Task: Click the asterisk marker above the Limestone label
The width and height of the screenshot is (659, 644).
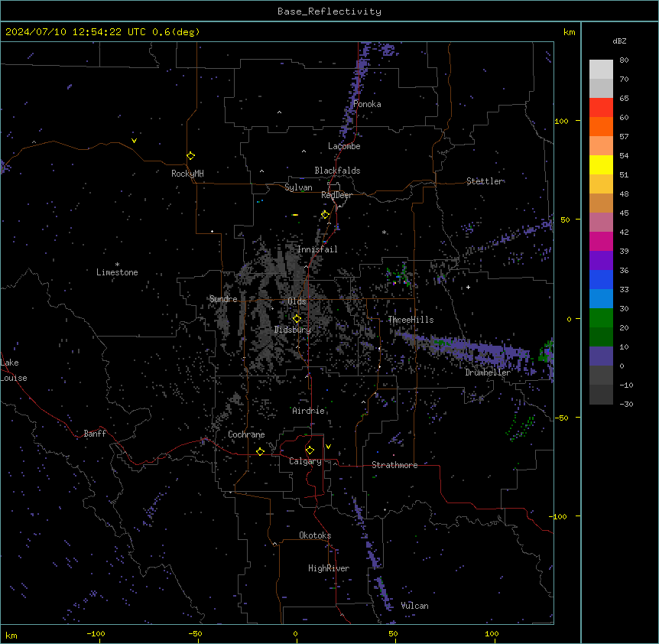Action: [x=117, y=265]
